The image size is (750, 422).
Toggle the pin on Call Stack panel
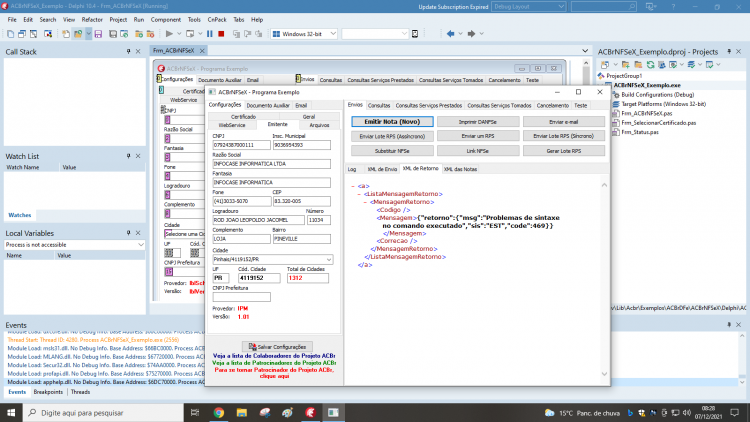pos(128,51)
